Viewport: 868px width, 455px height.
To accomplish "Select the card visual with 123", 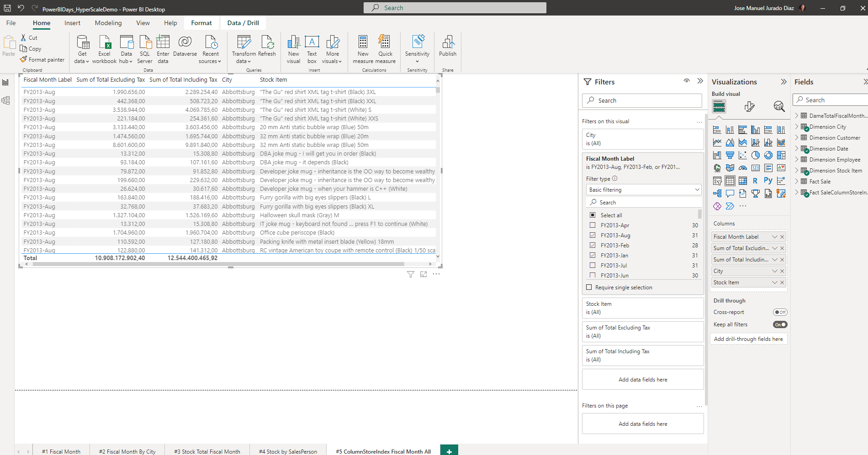I will (756, 168).
